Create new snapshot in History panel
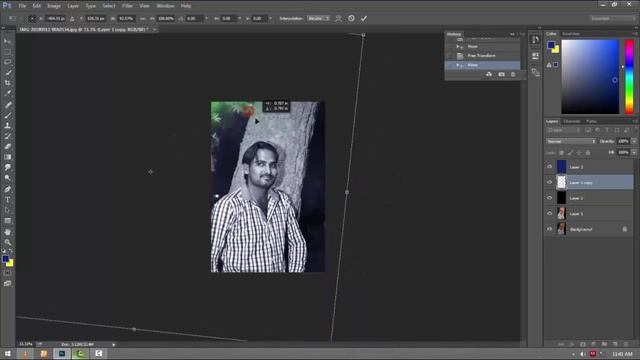The image size is (640, 360). (501, 74)
